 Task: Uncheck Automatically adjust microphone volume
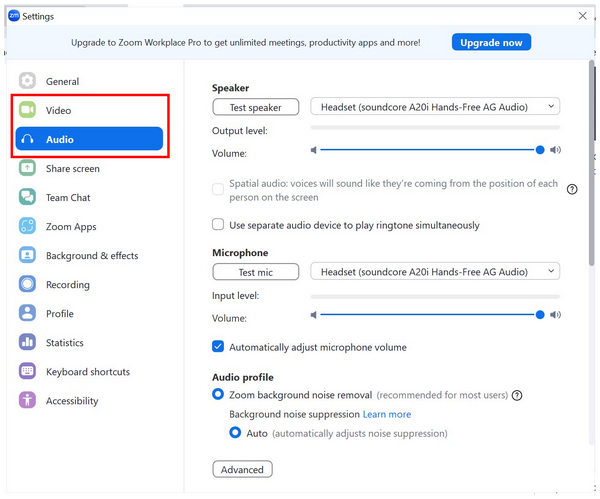pyautogui.click(x=218, y=347)
